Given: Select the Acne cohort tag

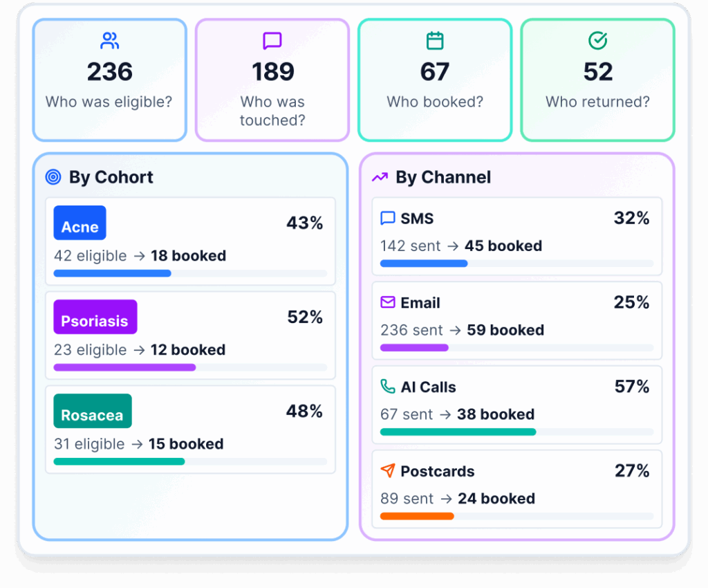Looking at the screenshot, I should tap(80, 223).
